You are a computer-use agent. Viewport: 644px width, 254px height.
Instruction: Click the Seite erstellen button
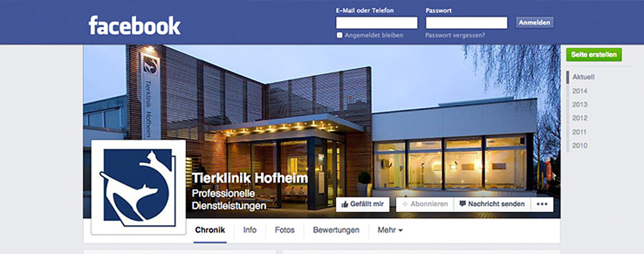[594, 55]
